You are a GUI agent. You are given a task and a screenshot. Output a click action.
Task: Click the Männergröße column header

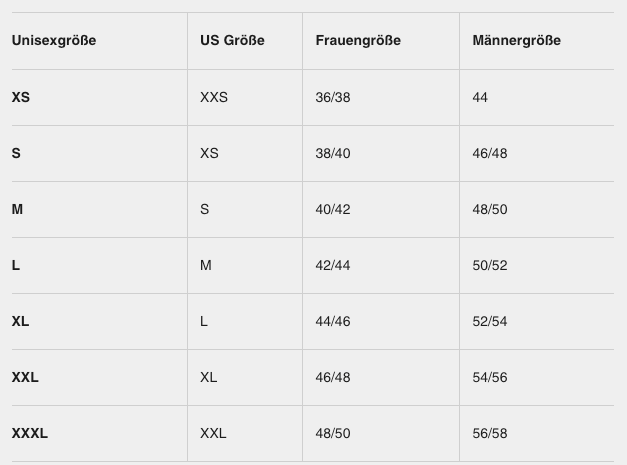pos(516,41)
